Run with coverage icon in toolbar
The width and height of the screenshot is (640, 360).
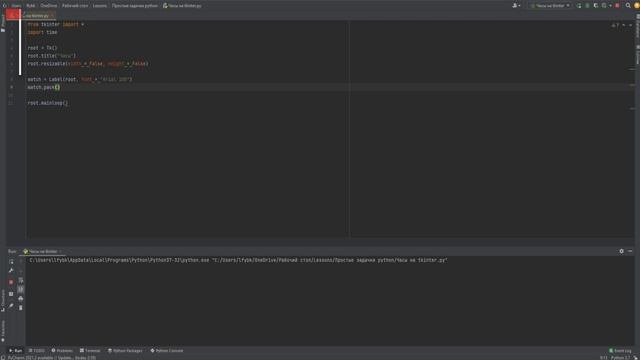(x=596, y=6)
